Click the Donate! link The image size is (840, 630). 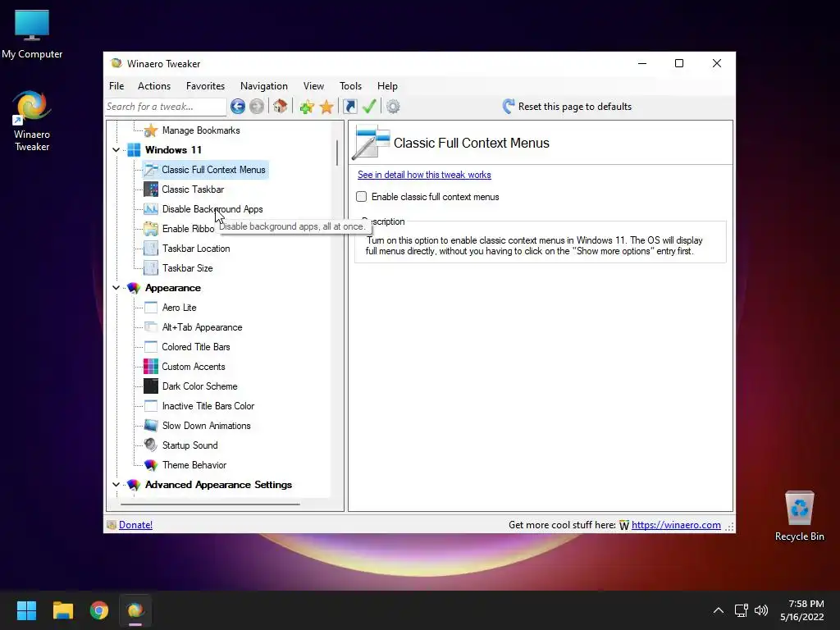(135, 525)
